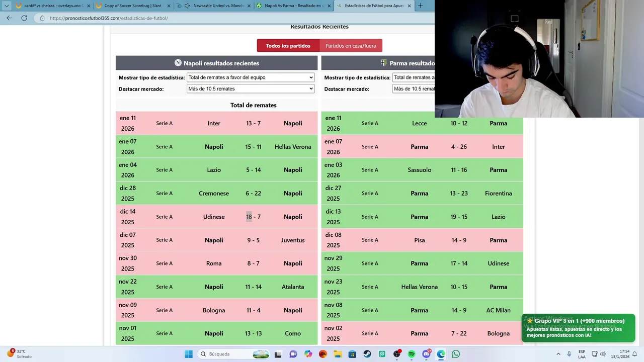The image size is (644, 362).
Task: Open WhatsApp from taskbar
Action: click(x=456, y=354)
